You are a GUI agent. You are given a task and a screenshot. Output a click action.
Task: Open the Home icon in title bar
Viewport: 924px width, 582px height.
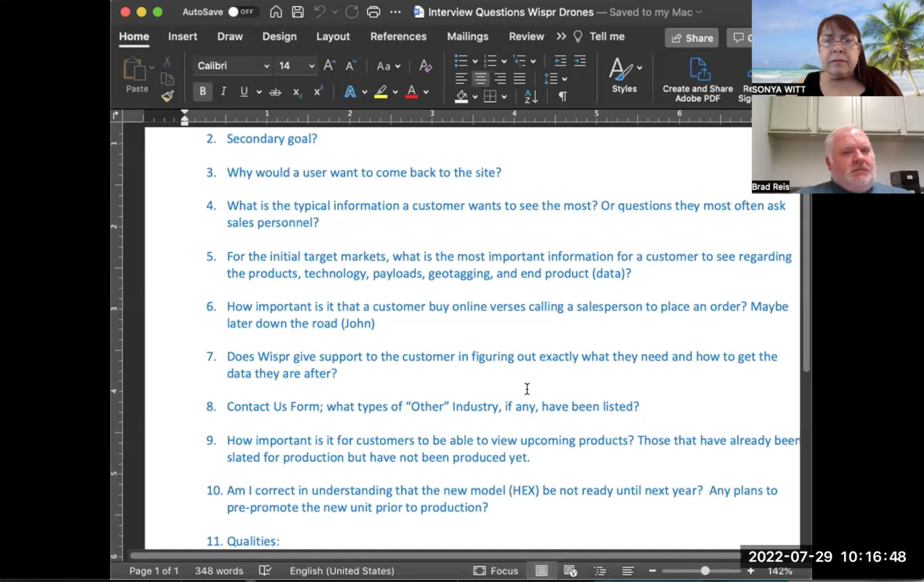[276, 12]
